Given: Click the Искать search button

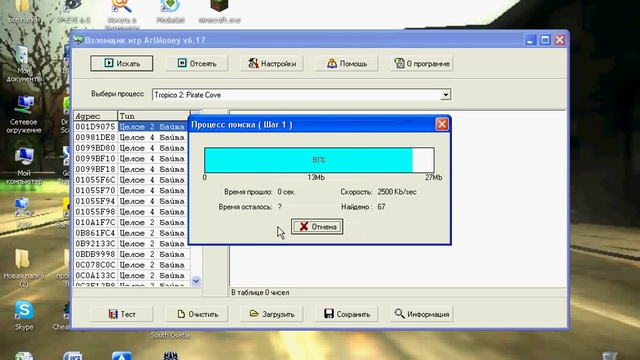Looking at the screenshot, I should pyautogui.click(x=122, y=63).
